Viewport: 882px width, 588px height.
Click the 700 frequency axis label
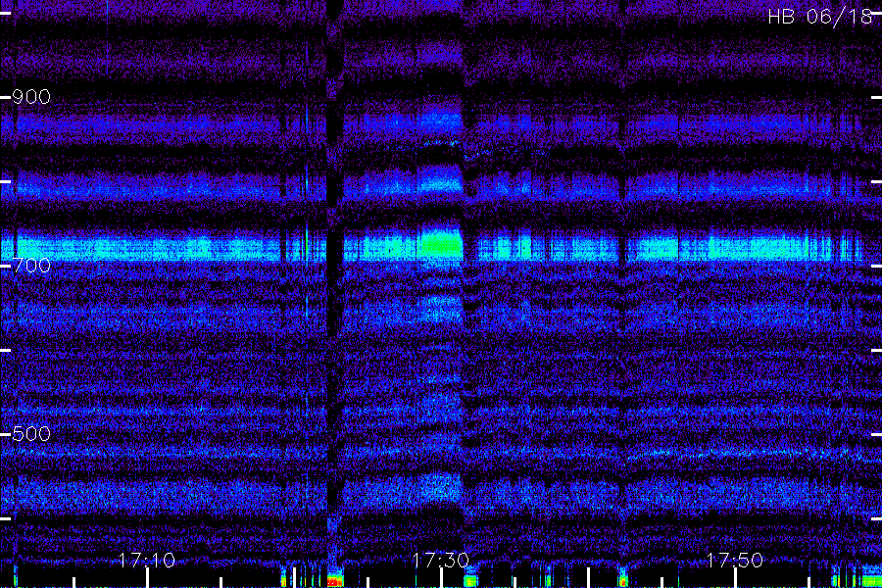(31, 265)
